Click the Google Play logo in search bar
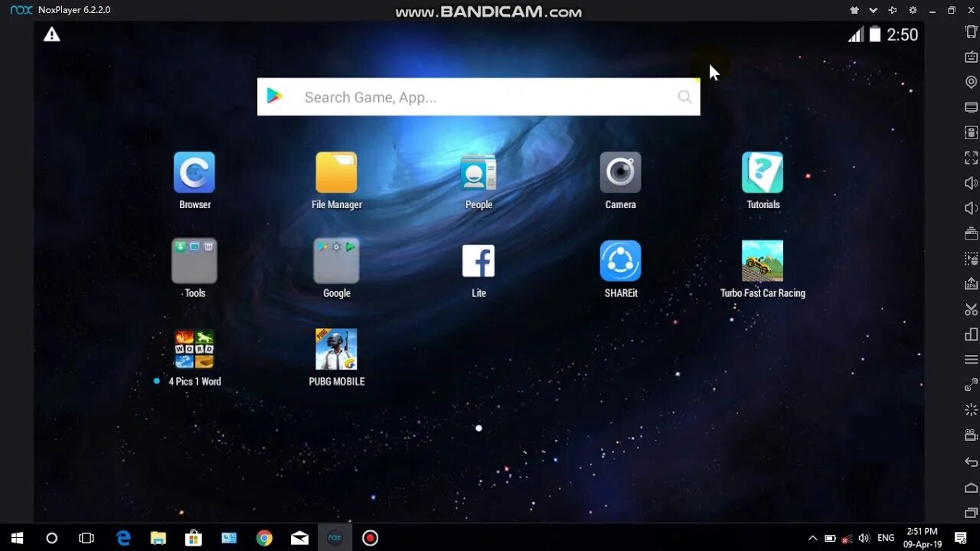980x551 pixels. click(275, 96)
